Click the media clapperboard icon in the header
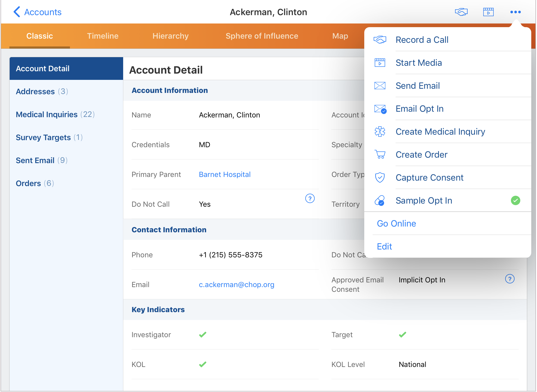Viewport: 537px width, 392px height. point(488,12)
